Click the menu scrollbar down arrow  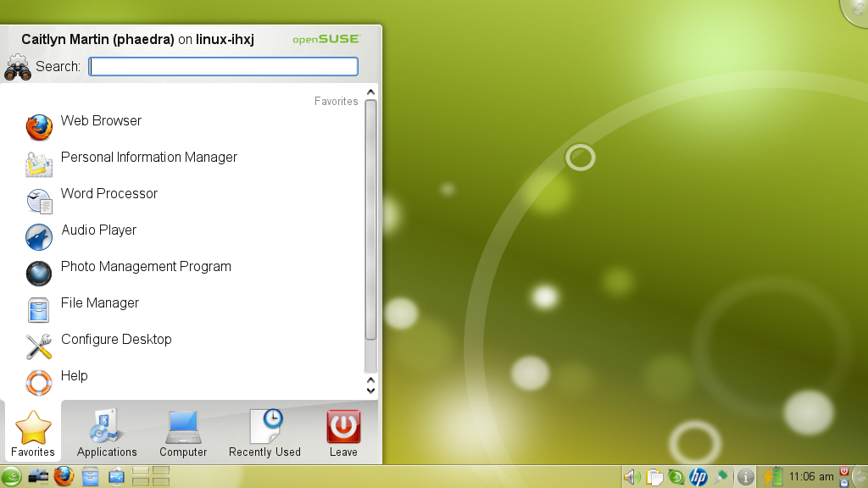coord(370,391)
